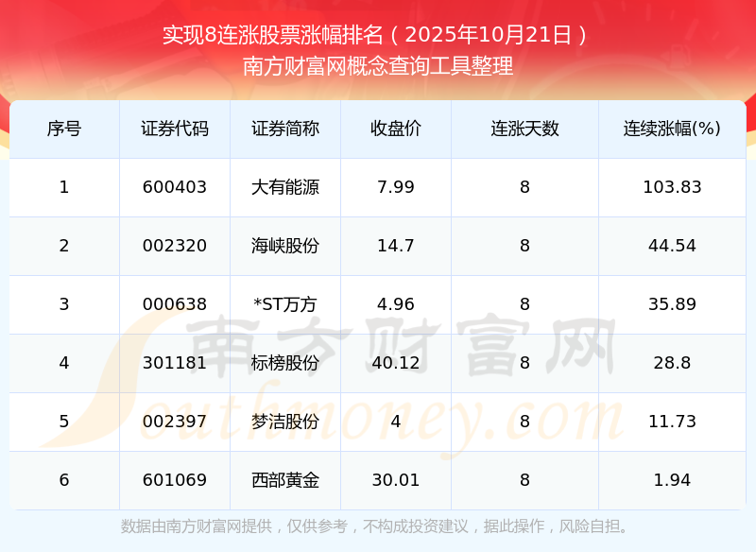Select the 40.12 closing price cell
Screen dimensions: 756x552
(395, 363)
